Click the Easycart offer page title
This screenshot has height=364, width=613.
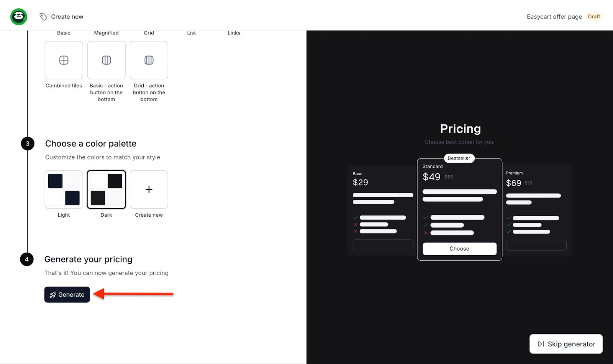point(554,16)
